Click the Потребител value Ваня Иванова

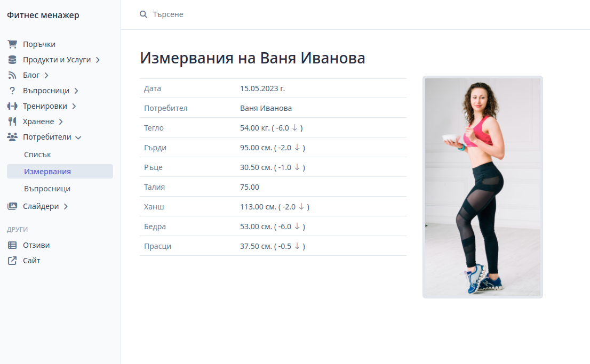pos(266,108)
